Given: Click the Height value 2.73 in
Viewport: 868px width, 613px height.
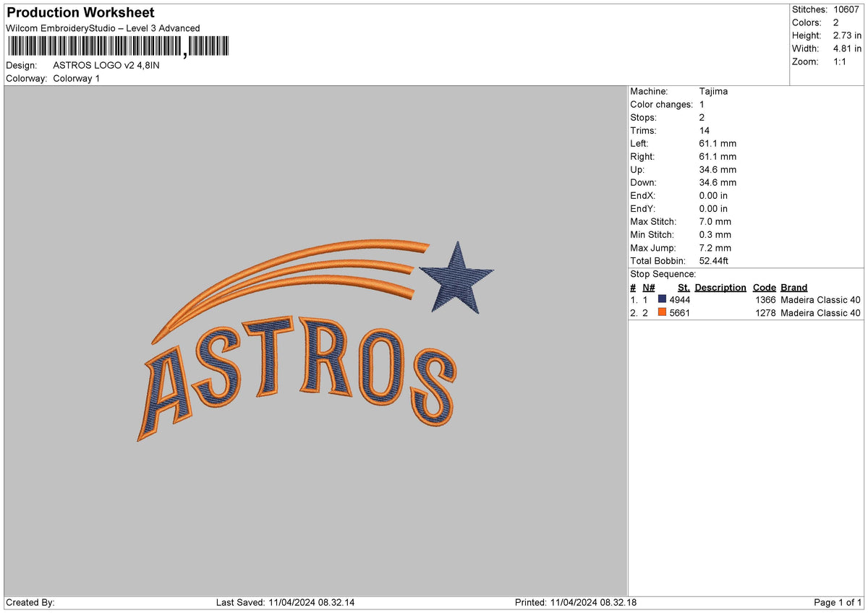Looking at the screenshot, I should 848,35.
